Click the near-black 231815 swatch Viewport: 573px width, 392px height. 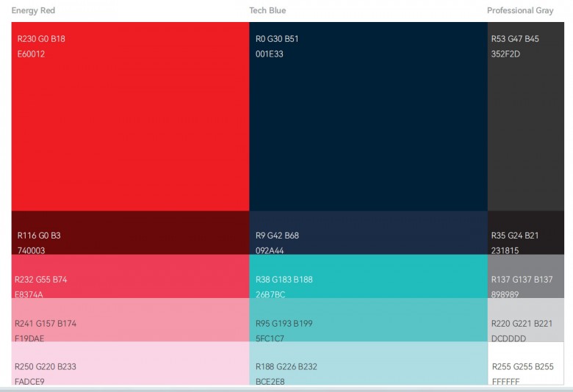(525, 233)
